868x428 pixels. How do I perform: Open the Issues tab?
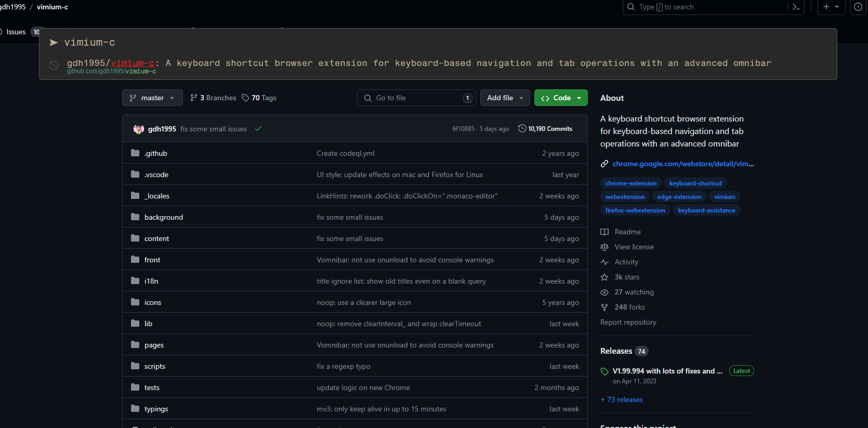tap(16, 32)
